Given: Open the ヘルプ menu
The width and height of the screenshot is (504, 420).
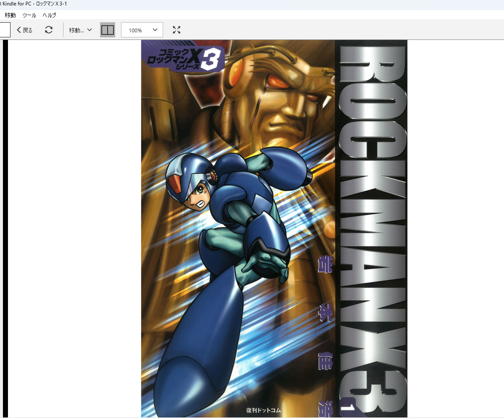Looking at the screenshot, I should pos(49,15).
